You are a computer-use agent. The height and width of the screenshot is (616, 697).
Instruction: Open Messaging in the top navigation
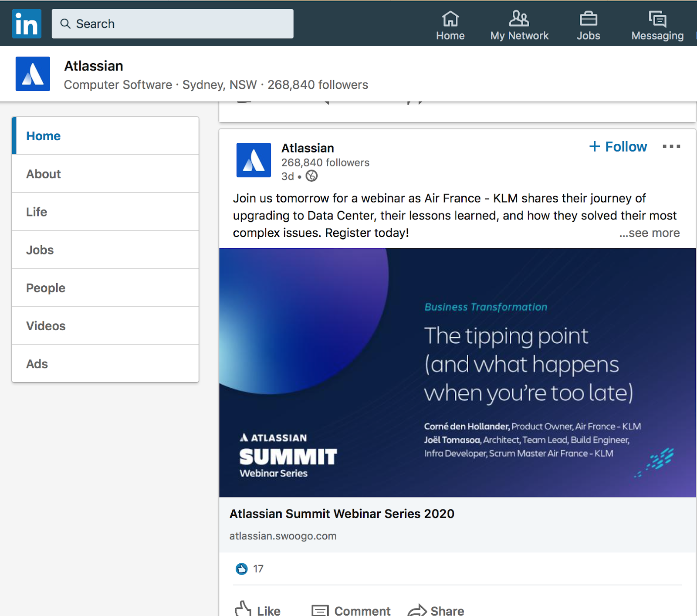coord(657,26)
